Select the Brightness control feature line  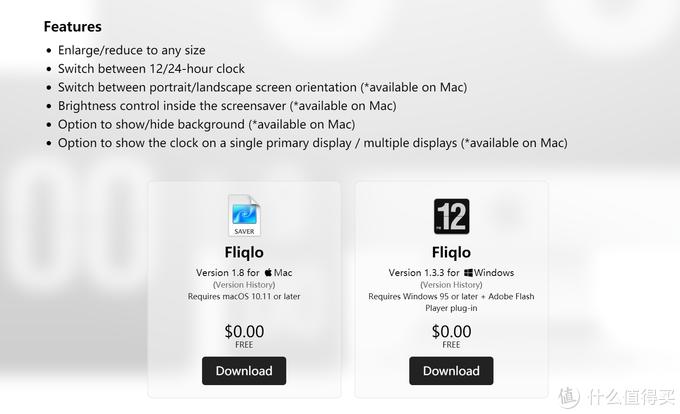227,105
